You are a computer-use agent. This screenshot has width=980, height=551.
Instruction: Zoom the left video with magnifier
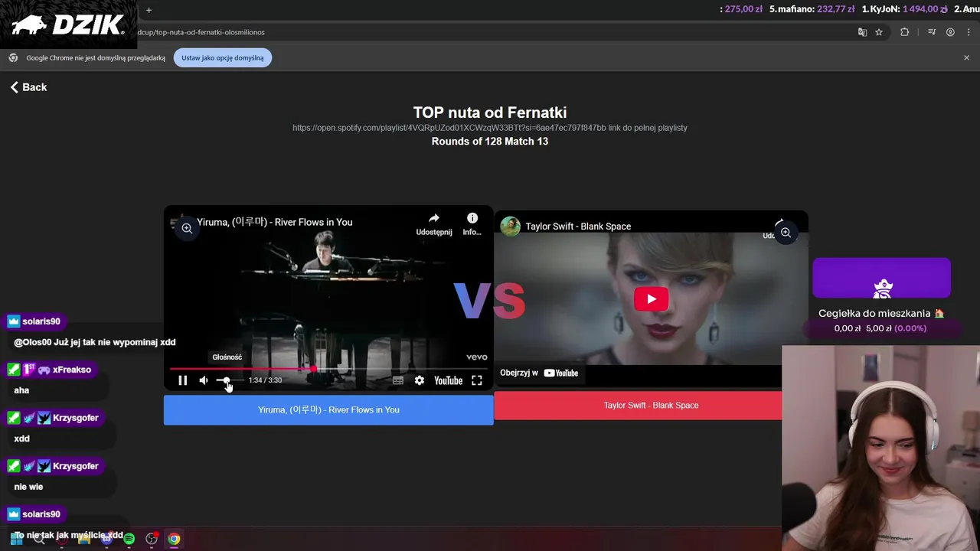(x=187, y=228)
